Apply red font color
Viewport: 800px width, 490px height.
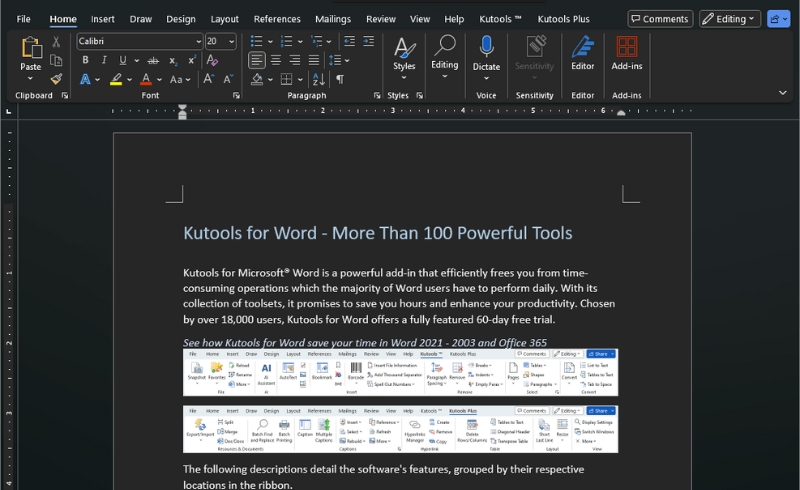point(146,79)
